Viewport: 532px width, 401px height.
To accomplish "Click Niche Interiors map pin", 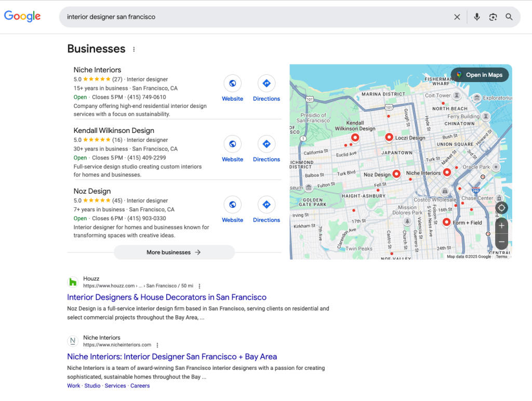I will (447, 172).
